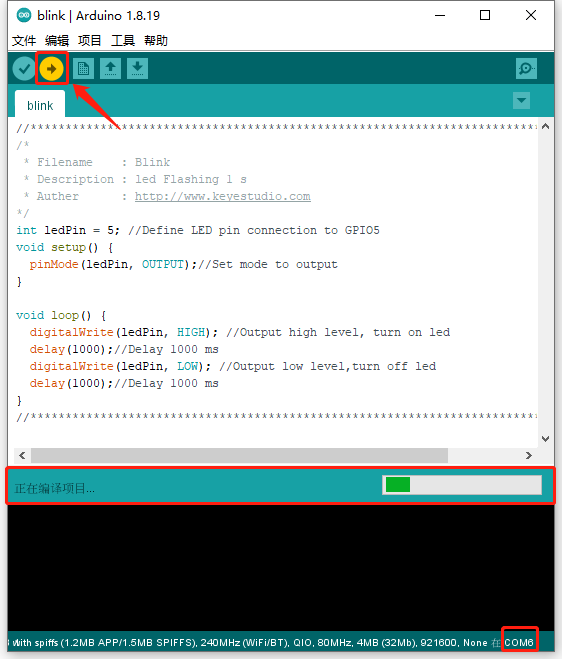
Task: Click the 'Description : led Flashing 1 s' line
Action: 135,179
